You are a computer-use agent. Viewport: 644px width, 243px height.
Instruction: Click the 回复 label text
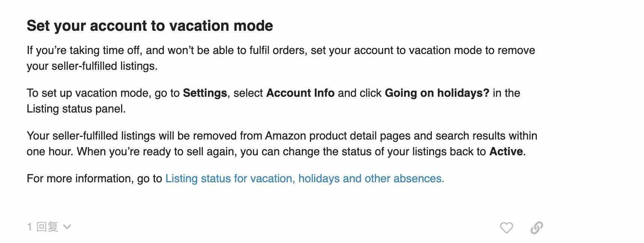[47, 226]
